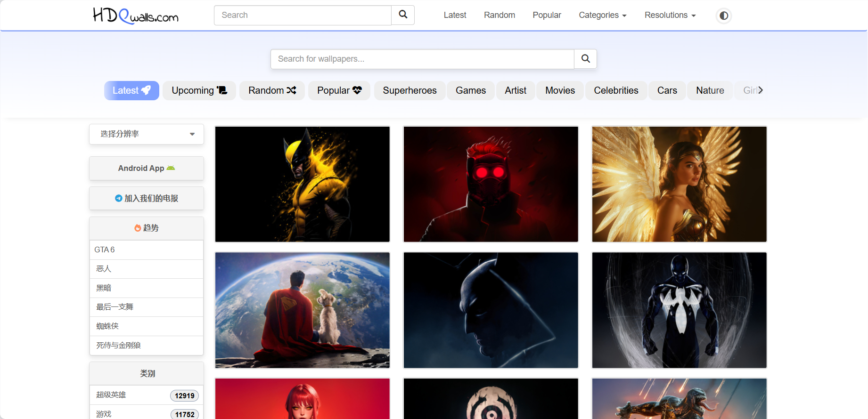The image size is (868, 419).
Task: Open the 黑暗 trending link
Action: (x=147, y=288)
